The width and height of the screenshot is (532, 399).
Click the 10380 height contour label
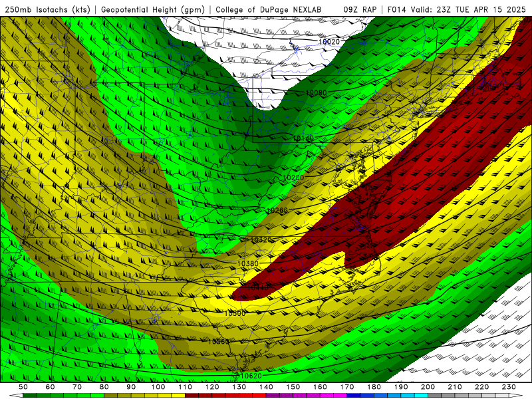(x=247, y=263)
